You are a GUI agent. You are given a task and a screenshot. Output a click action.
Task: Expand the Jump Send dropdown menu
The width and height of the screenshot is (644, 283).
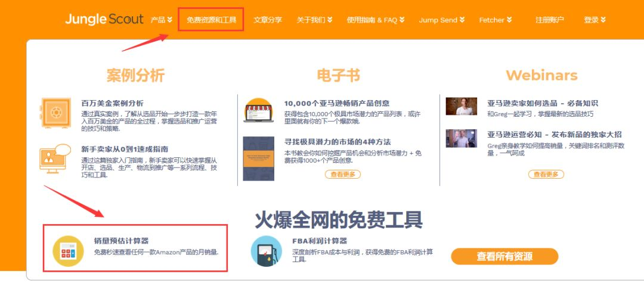click(x=441, y=20)
